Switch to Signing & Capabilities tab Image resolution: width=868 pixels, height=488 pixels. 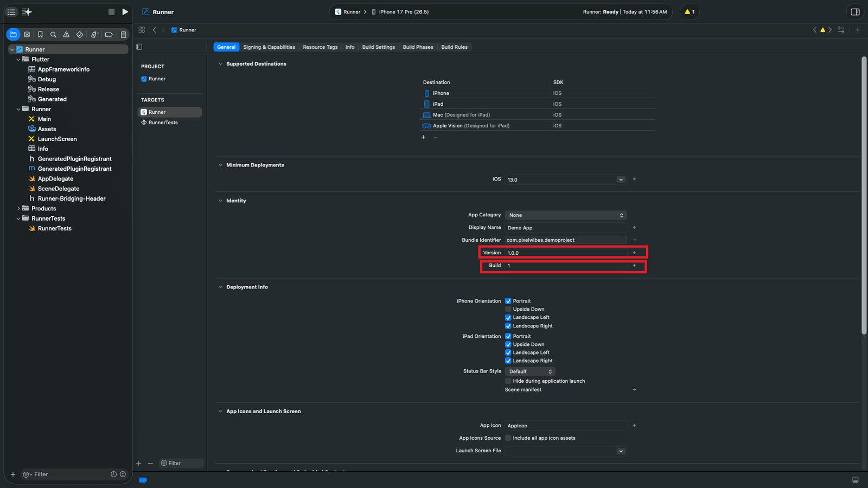(x=269, y=47)
